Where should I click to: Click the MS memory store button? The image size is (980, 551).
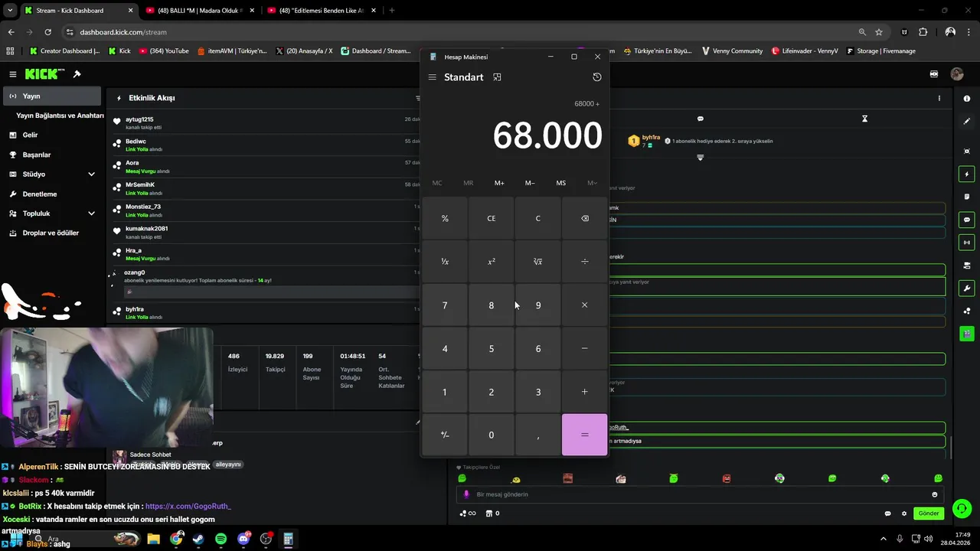coord(561,183)
